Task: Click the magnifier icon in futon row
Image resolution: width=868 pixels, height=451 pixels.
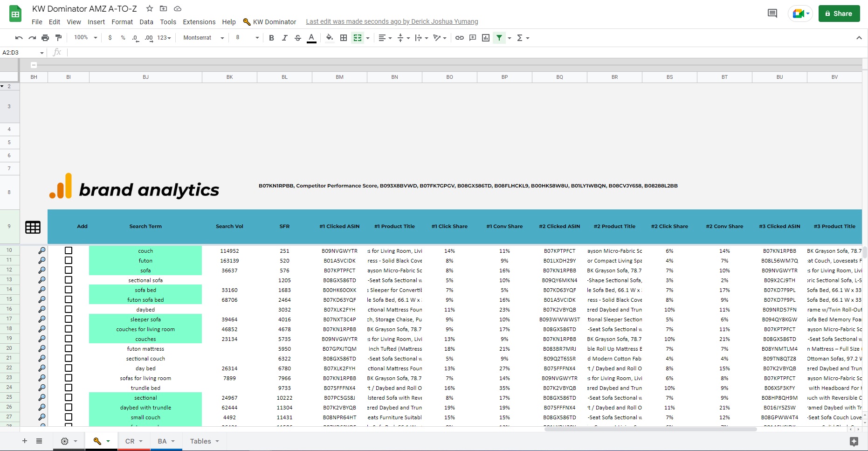Action: (42, 260)
